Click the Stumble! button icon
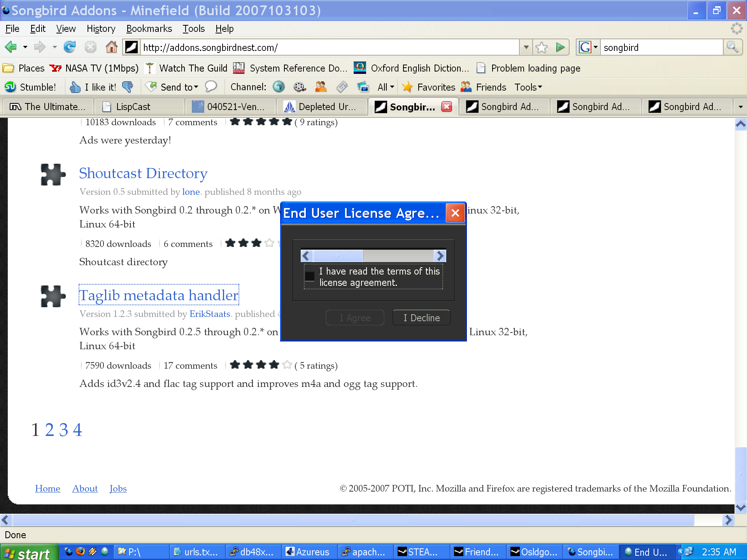747x560 pixels. tap(10, 87)
